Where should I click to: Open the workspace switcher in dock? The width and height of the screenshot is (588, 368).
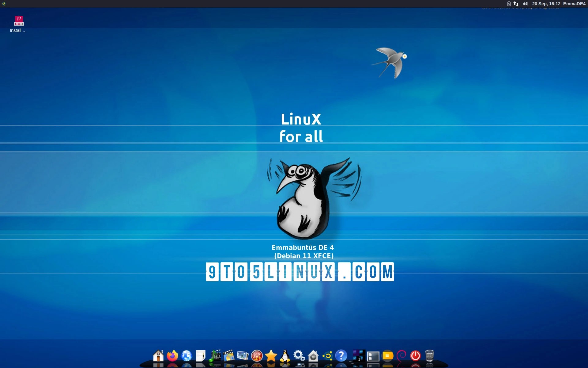coord(359,356)
